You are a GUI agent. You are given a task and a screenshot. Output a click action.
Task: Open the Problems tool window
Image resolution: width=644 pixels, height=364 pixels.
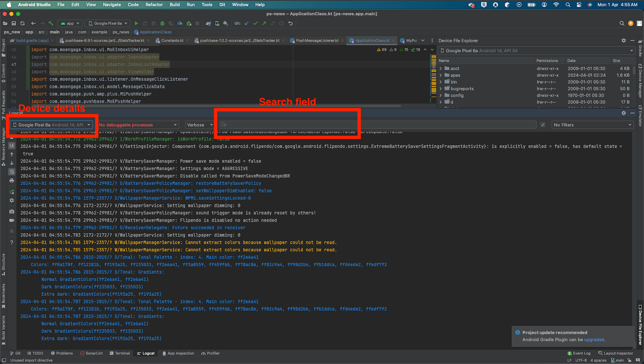point(62,353)
